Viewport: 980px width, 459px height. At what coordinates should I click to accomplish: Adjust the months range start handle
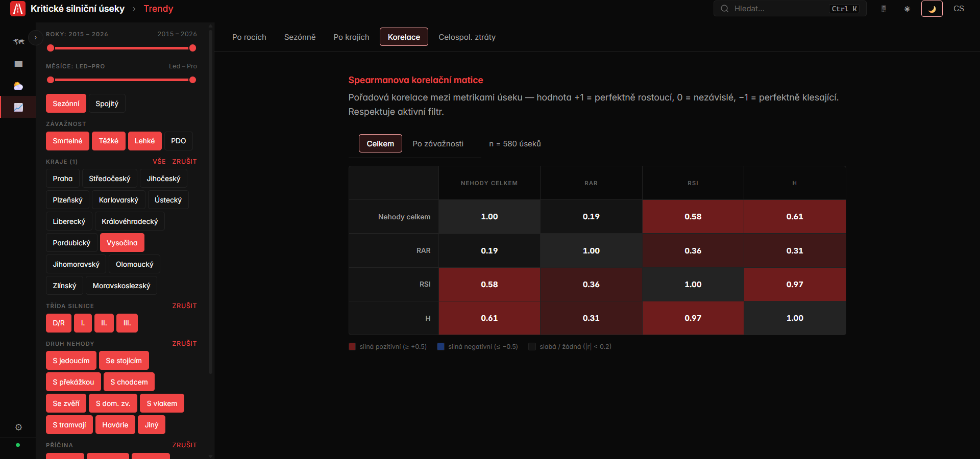tap(51, 80)
